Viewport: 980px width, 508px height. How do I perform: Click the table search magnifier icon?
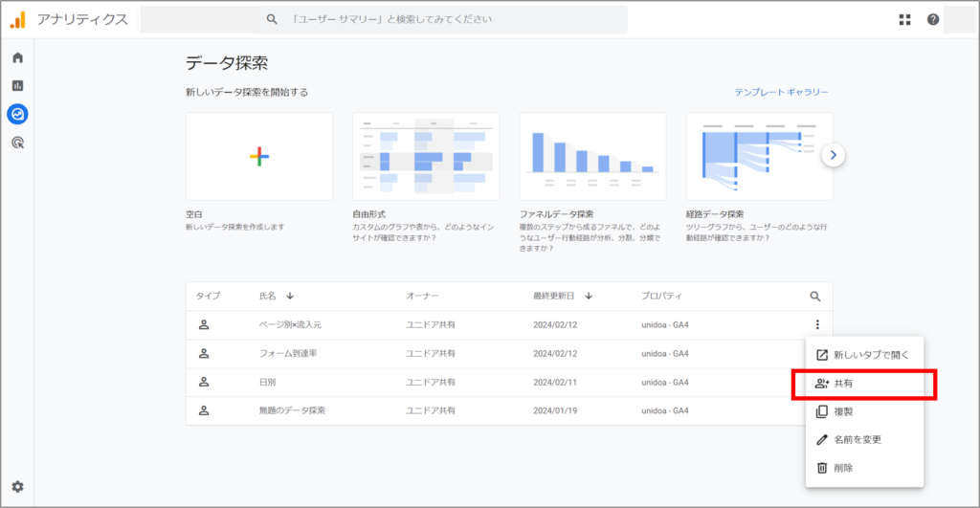pos(815,297)
